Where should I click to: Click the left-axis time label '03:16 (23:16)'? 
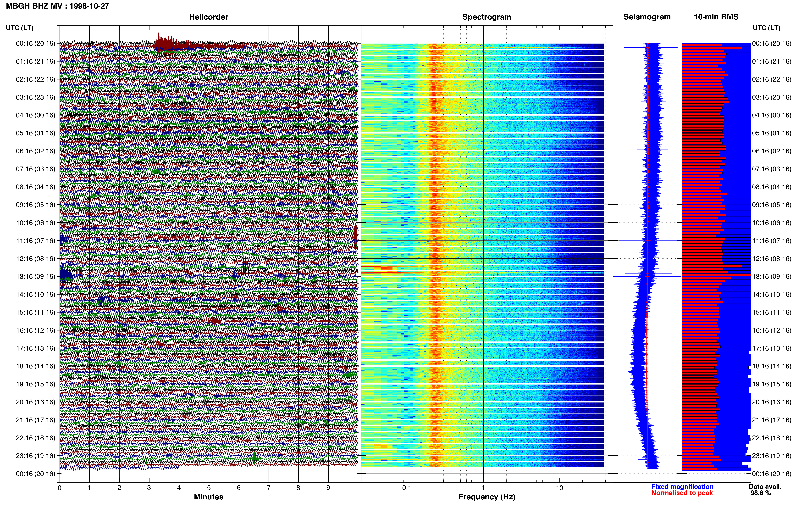click(x=36, y=97)
